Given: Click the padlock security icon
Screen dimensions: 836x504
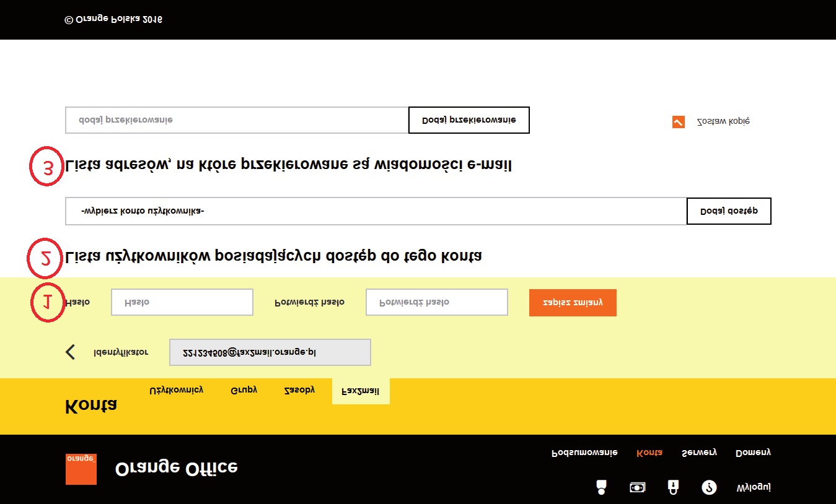Looking at the screenshot, I should click(674, 487).
